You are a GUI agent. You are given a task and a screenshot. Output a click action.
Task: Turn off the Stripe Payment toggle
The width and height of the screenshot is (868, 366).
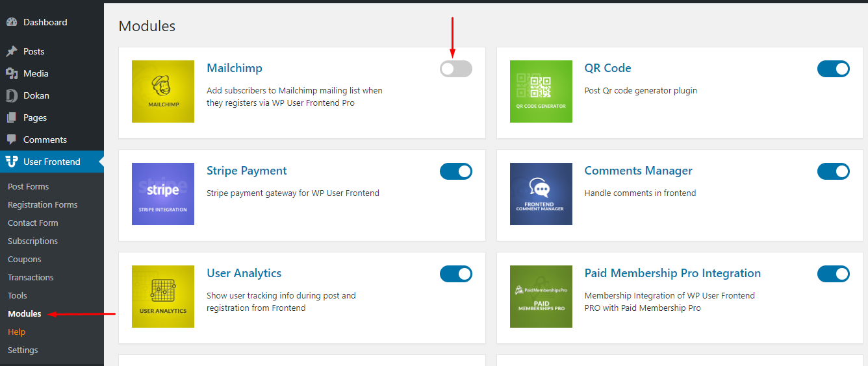coord(456,171)
